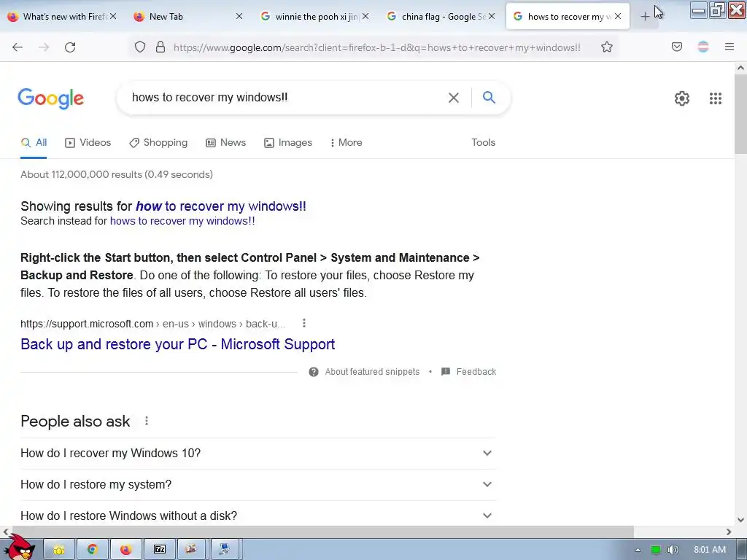Click the scroll down arrow
Screen dimensions: 747x560
[x=740, y=520]
